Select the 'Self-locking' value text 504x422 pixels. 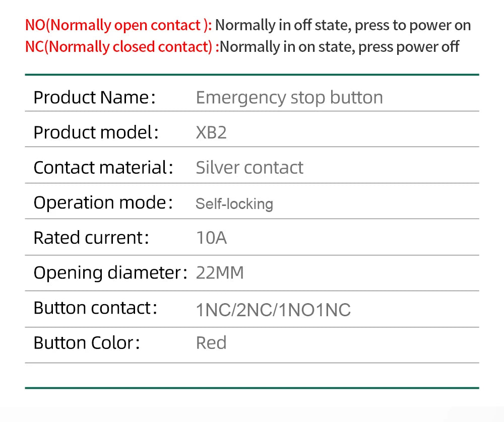(234, 204)
